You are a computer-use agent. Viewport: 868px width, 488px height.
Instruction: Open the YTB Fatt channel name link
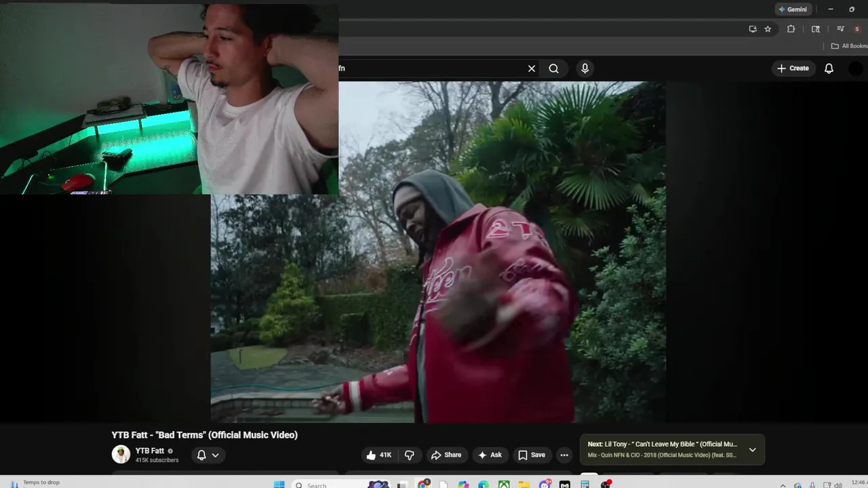[150, 451]
